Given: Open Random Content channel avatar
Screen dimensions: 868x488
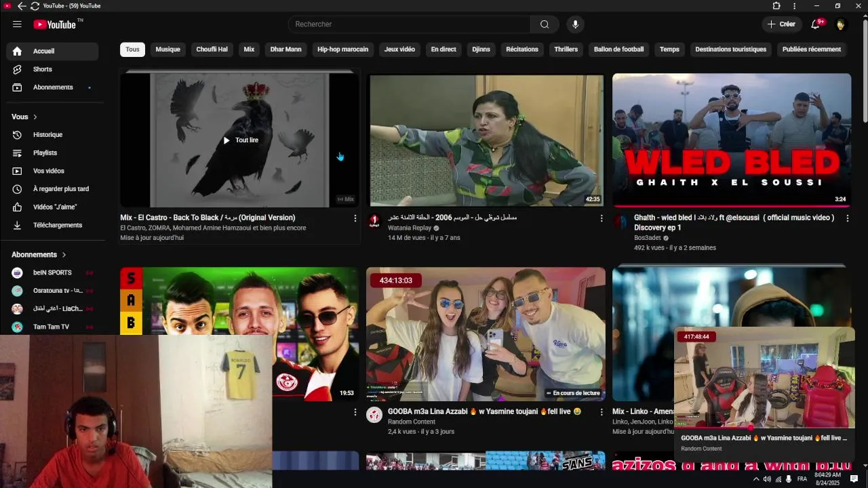Looking at the screenshot, I should coord(374,415).
